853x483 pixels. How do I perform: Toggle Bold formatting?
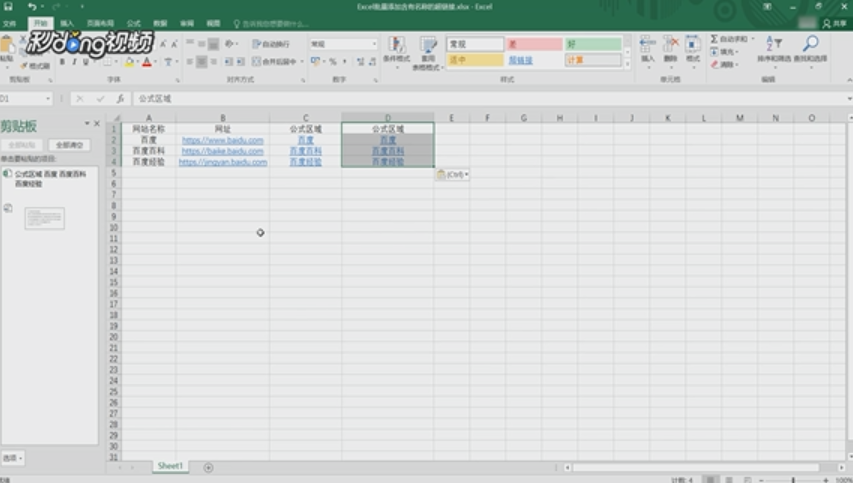click(63, 62)
